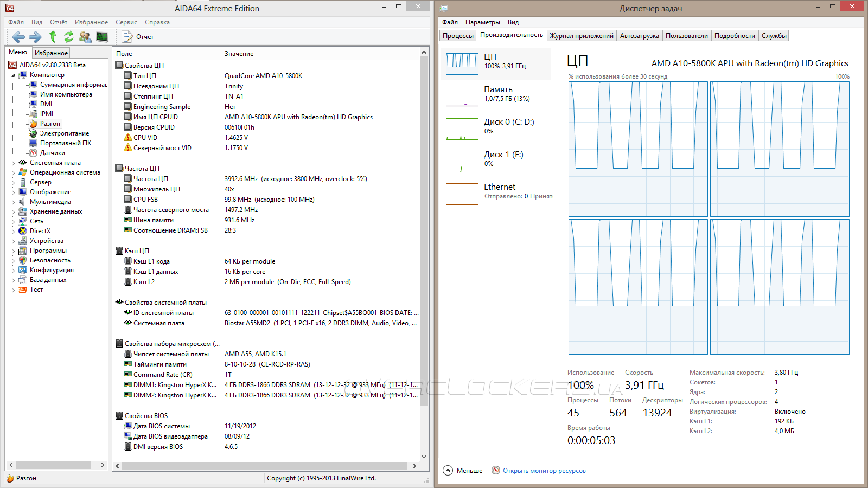This screenshot has height=488, width=868.
Task: Expand the База данных branch arrow
Action: [14, 280]
